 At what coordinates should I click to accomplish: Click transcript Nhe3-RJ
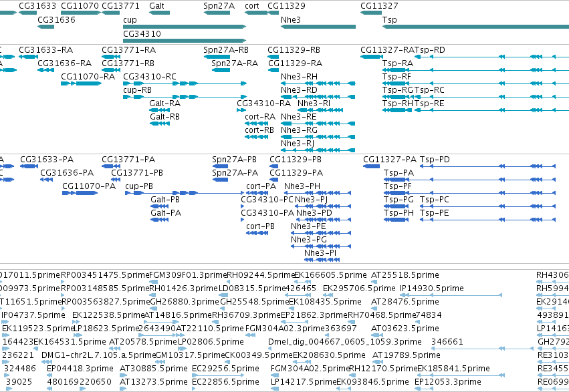coord(318,150)
